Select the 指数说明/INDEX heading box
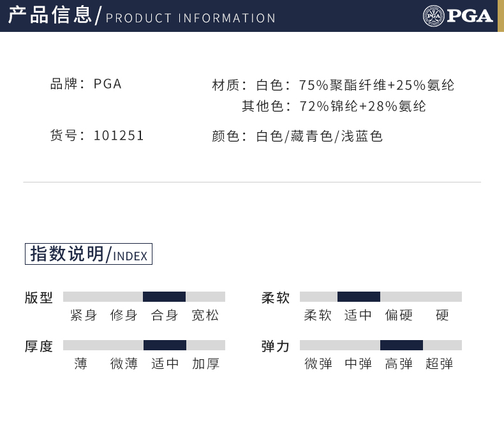504x446 pixels. pos(89,254)
